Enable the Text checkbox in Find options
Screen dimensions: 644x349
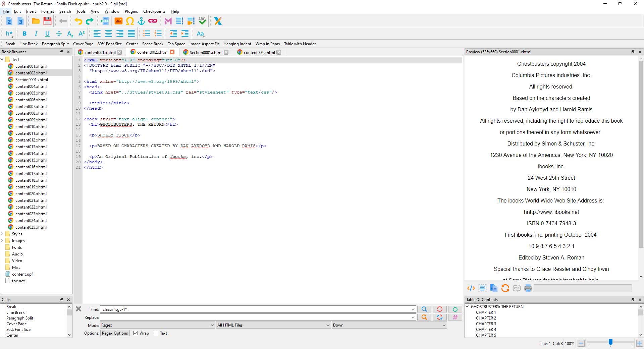click(x=156, y=333)
